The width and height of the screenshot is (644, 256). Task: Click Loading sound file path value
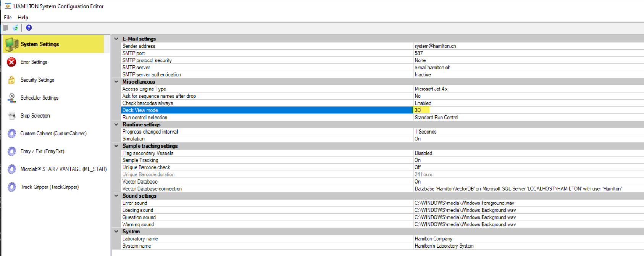click(x=528, y=210)
